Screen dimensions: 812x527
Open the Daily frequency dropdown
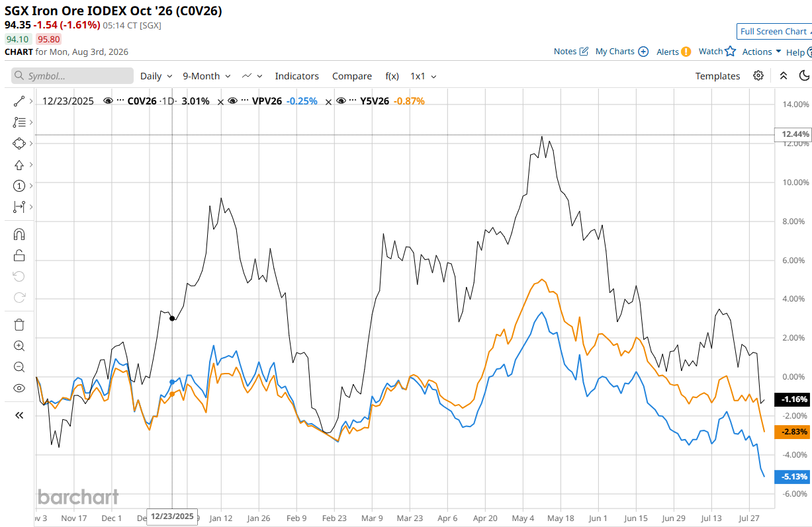click(156, 76)
